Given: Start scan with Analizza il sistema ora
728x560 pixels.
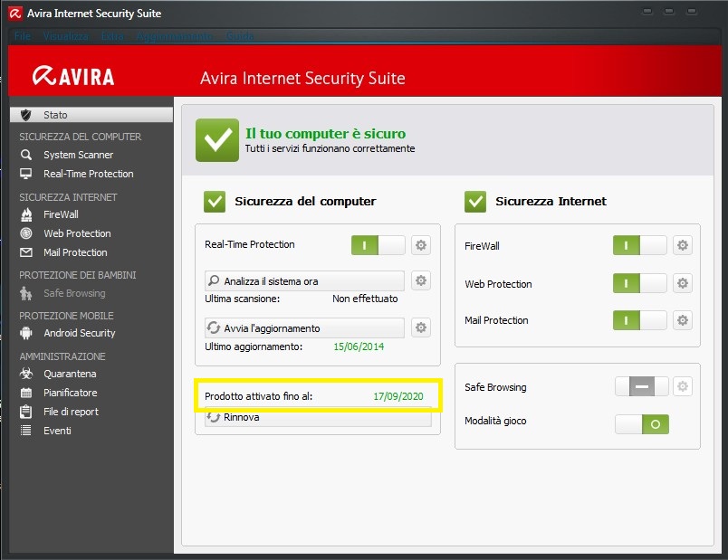Looking at the screenshot, I should point(304,281).
